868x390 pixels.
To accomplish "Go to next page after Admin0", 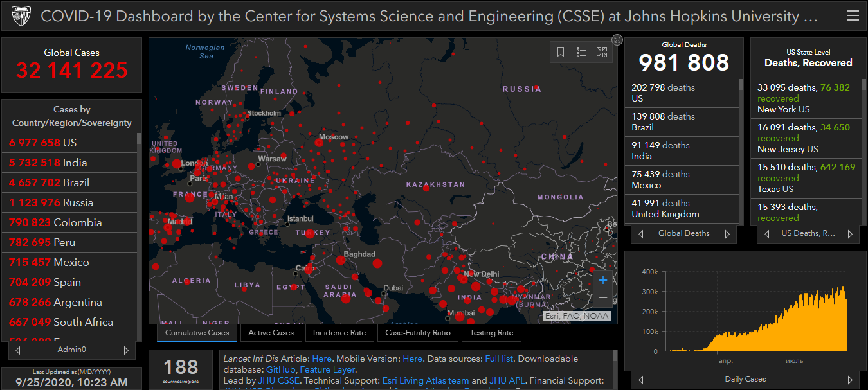I will pyautogui.click(x=126, y=350).
